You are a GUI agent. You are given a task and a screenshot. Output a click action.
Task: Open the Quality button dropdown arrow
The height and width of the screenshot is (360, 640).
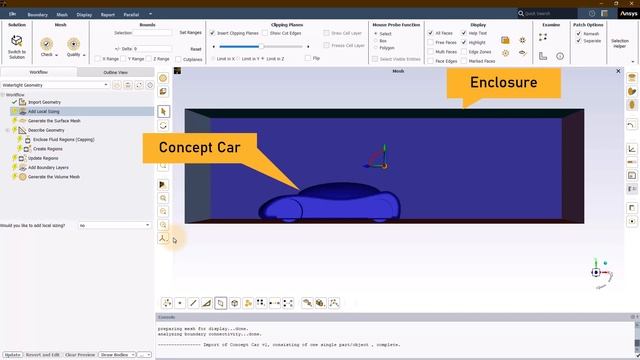84,55
